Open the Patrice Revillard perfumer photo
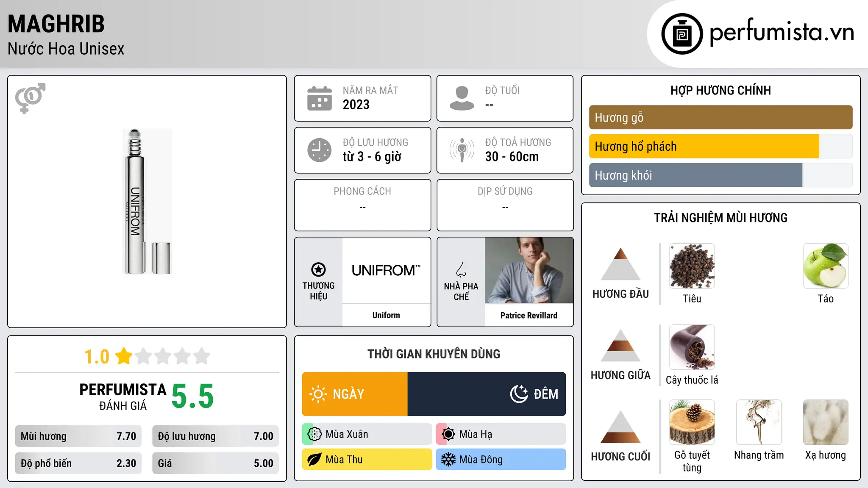Screen dimensions: 868x488 [x=529, y=270]
